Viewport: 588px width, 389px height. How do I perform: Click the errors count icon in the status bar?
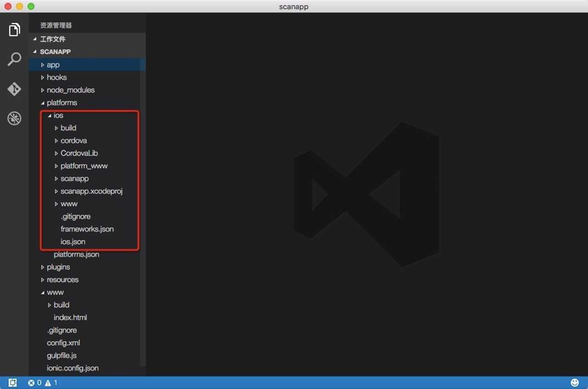(31, 383)
